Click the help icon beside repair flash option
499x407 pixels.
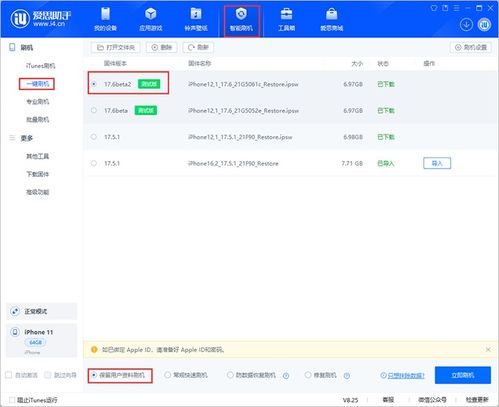347,376
